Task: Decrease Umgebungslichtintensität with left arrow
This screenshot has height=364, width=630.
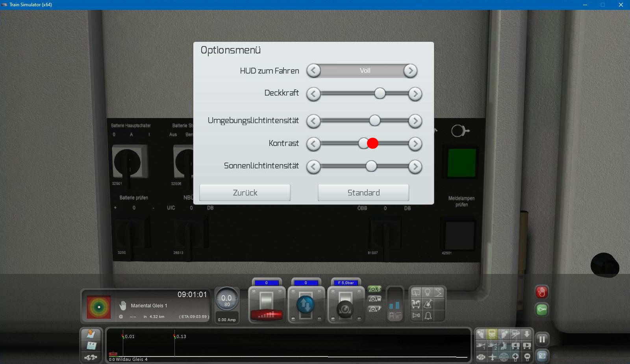Action: [x=313, y=121]
